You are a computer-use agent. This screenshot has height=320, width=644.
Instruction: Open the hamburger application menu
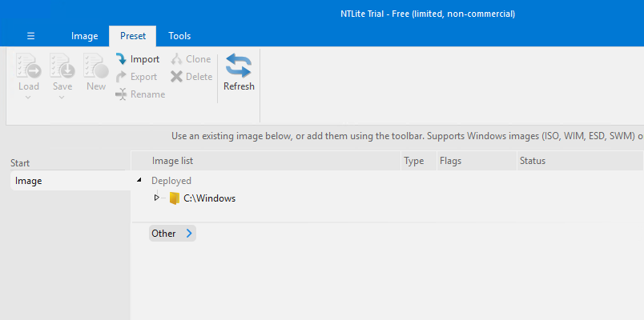click(x=30, y=36)
